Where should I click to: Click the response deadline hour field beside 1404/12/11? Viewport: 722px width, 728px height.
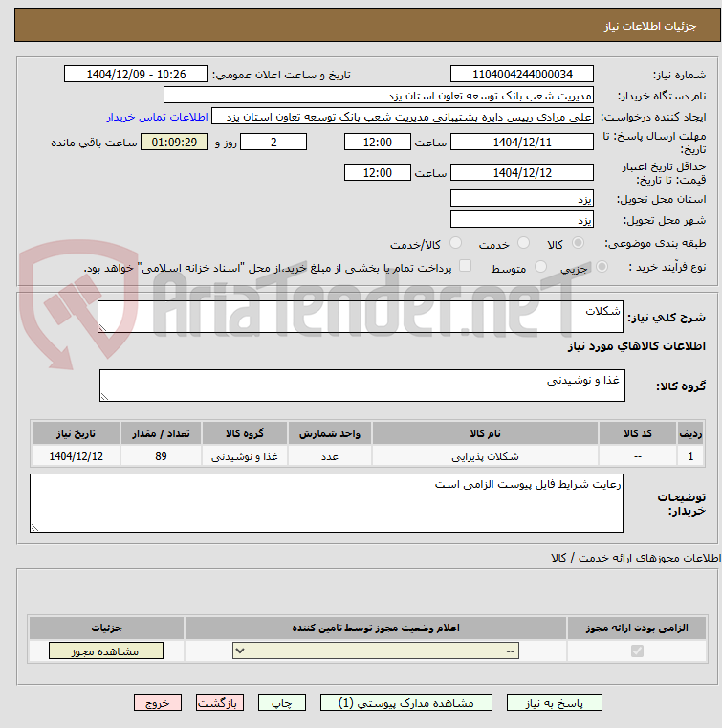point(378,142)
